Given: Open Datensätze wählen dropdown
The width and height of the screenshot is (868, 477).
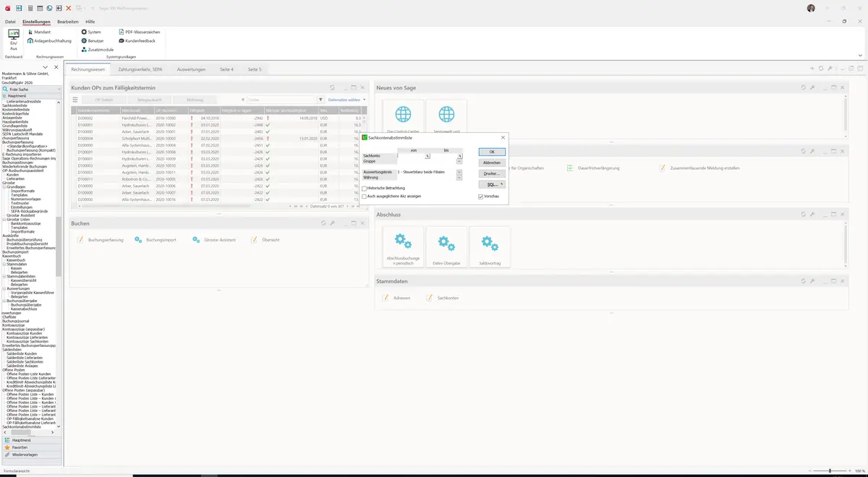Looking at the screenshot, I should tap(346, 100).
